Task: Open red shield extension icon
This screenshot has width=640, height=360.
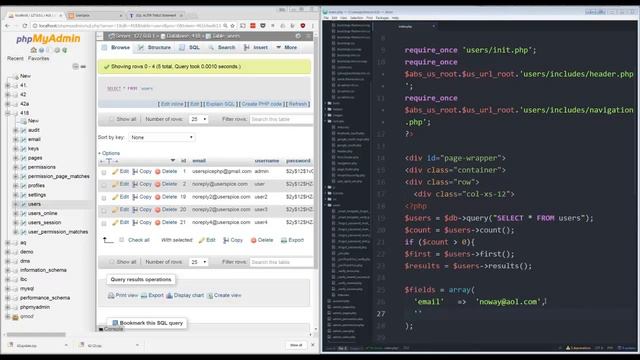Action: click(x=303, y=26)
